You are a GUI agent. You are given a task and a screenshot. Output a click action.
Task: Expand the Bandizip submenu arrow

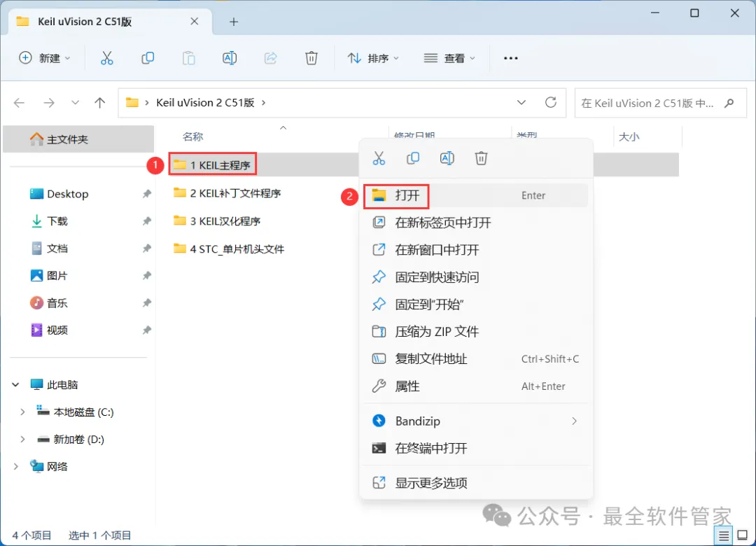574,421
